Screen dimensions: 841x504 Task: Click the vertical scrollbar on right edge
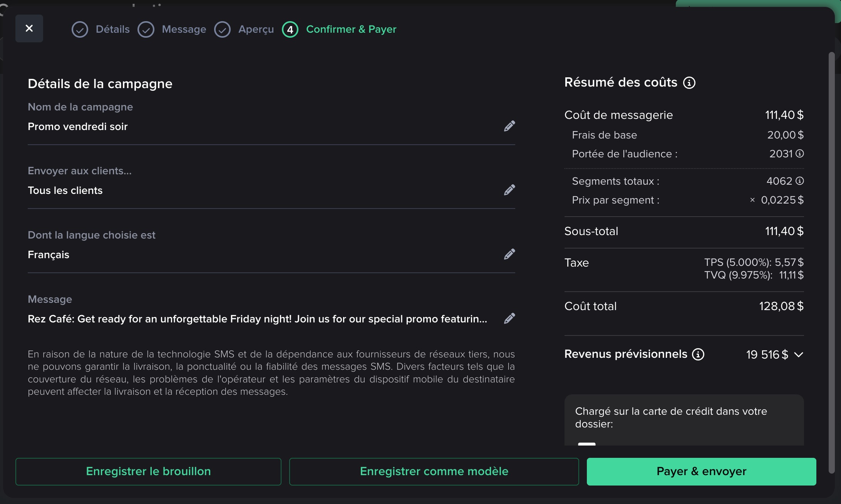(x=831, y=262)
